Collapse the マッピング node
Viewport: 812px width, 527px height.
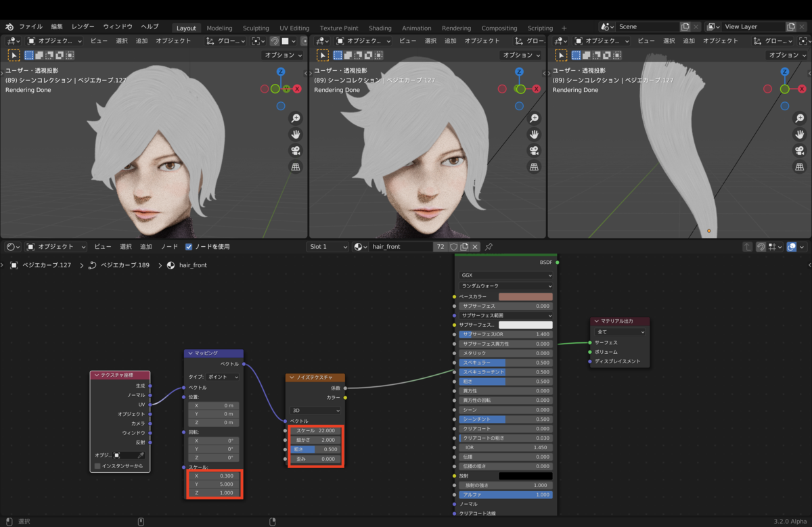click(x=190, y=353)
